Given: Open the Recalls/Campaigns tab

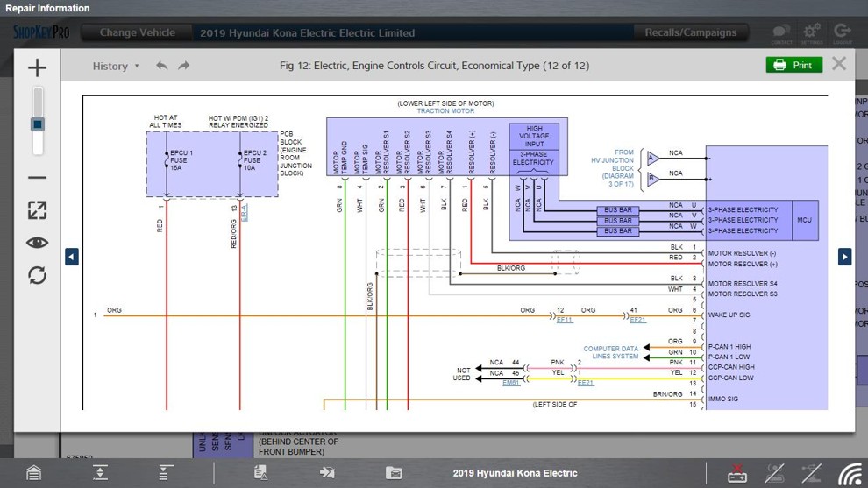Looking at the screenshot, I should (x=690, y=32).
